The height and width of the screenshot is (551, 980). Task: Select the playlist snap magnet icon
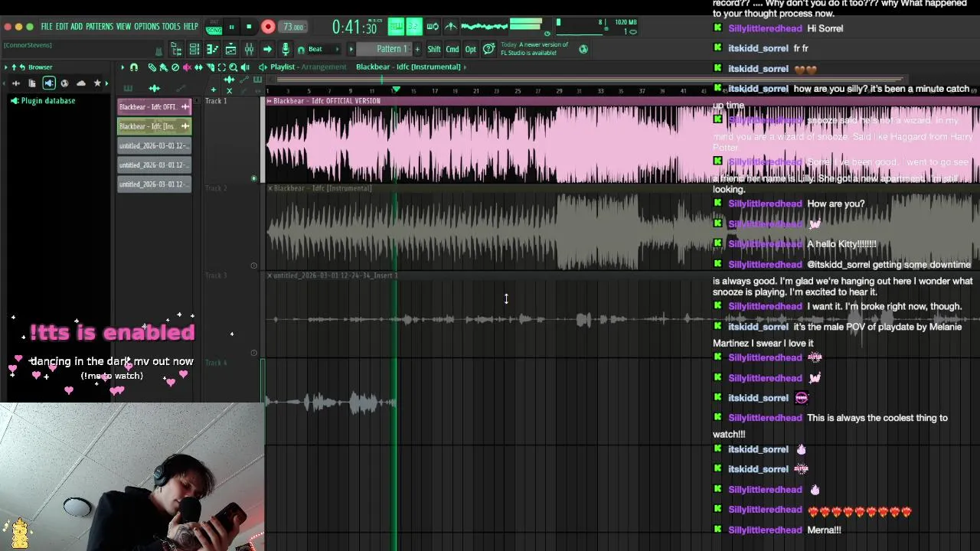133,67
